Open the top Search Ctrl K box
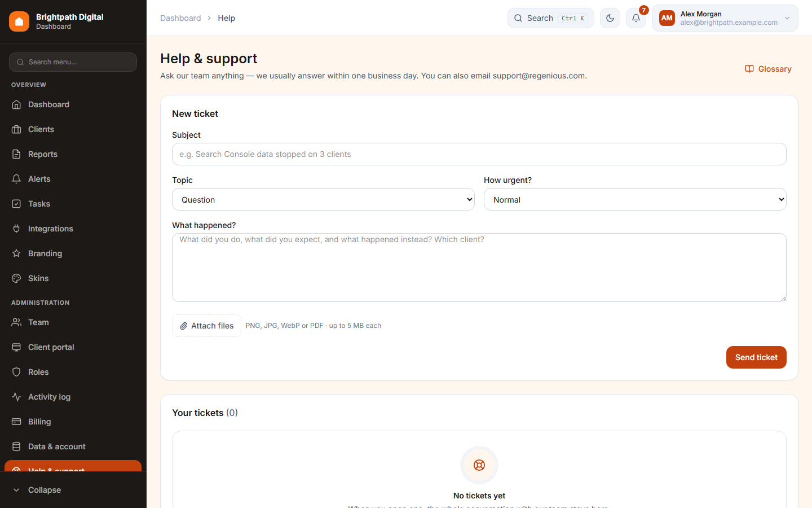Image resolution: width=812 pixels, height=508 pixels. [551, 18]
